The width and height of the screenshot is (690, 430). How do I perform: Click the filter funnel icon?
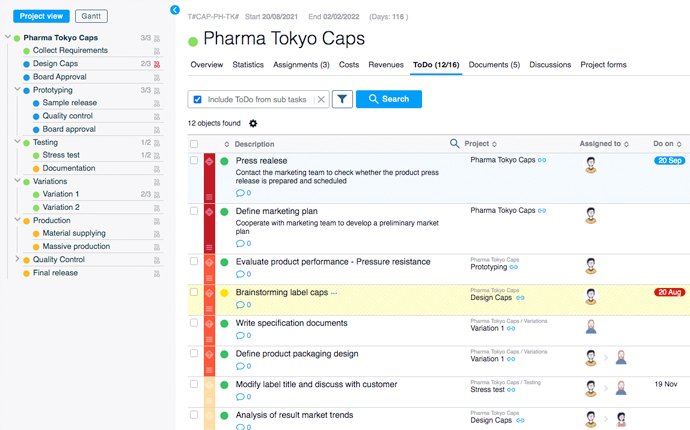coord(342,99)
